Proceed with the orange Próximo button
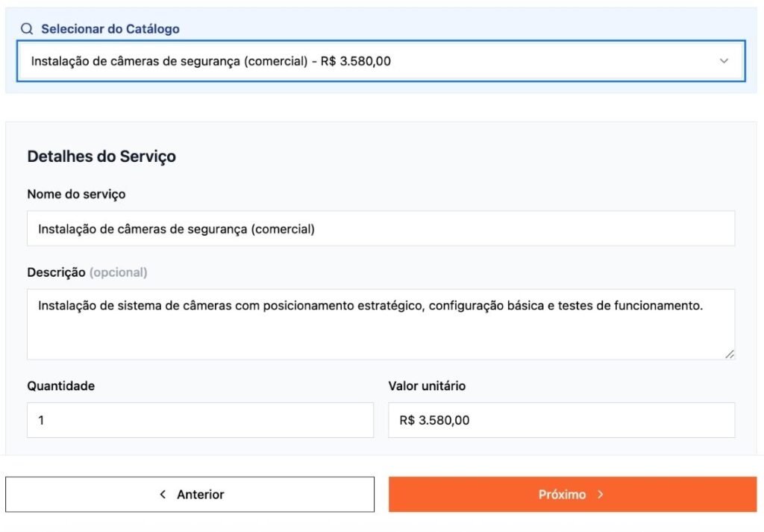764x532 pixels. 572,495
